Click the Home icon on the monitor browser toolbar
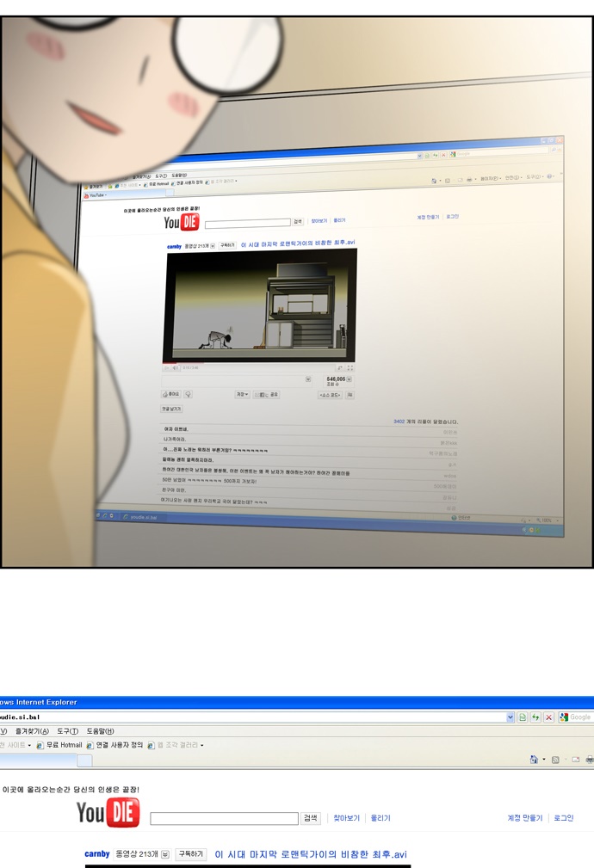594x868 pixels. click(x=434, y=181)
